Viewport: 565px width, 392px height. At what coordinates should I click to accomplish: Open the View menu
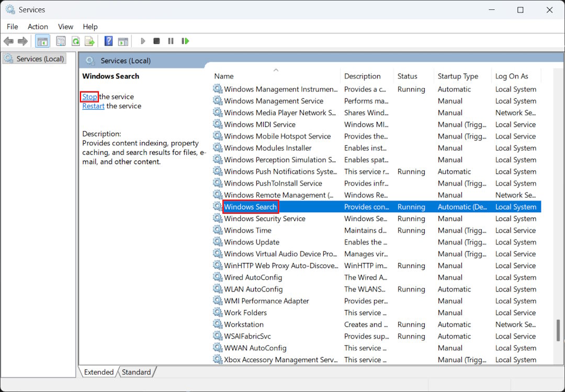(x=65, y=27)
